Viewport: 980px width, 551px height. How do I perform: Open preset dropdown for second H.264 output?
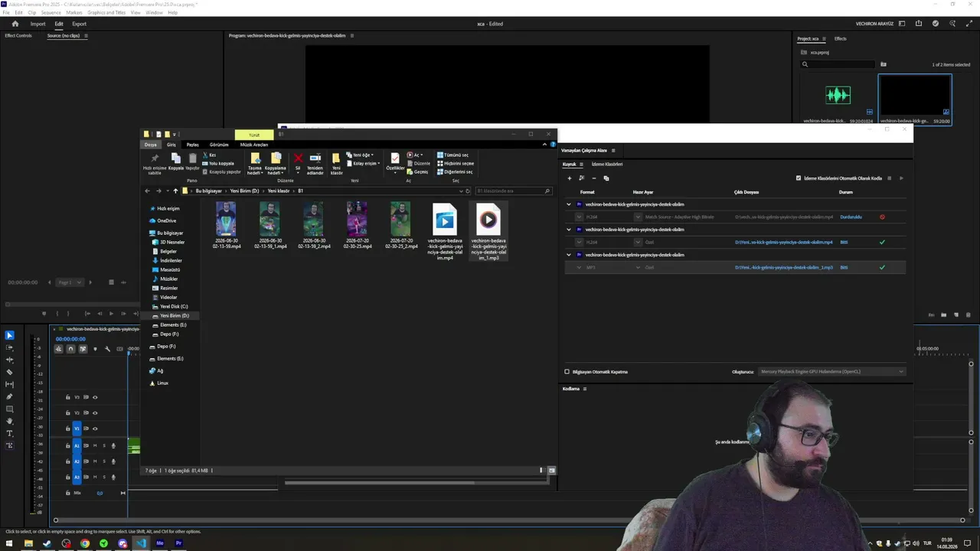639,243
